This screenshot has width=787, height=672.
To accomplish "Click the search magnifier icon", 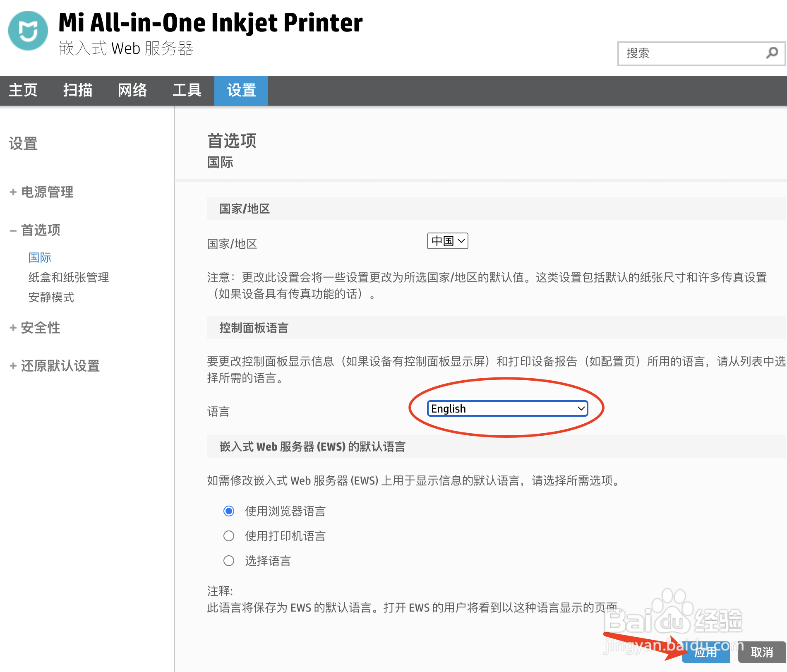I will click(x=772, y=53).
